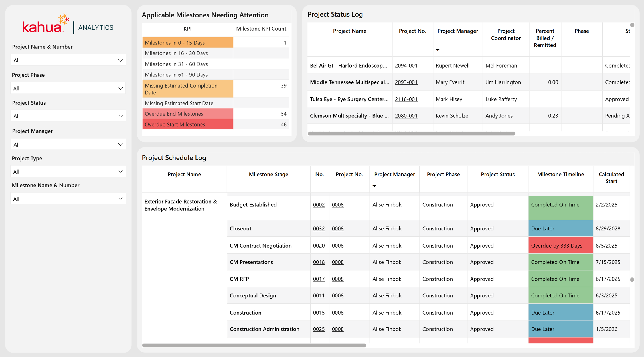Viewport: 644px width, 357px height.
Task: Open the Milestone Name & Number dropdown
Action: 68,199
